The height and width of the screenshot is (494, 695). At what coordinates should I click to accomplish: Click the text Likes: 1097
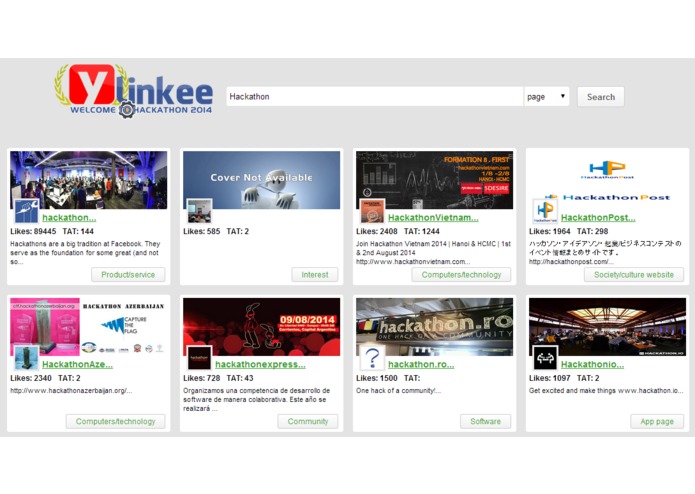(550, 378)
